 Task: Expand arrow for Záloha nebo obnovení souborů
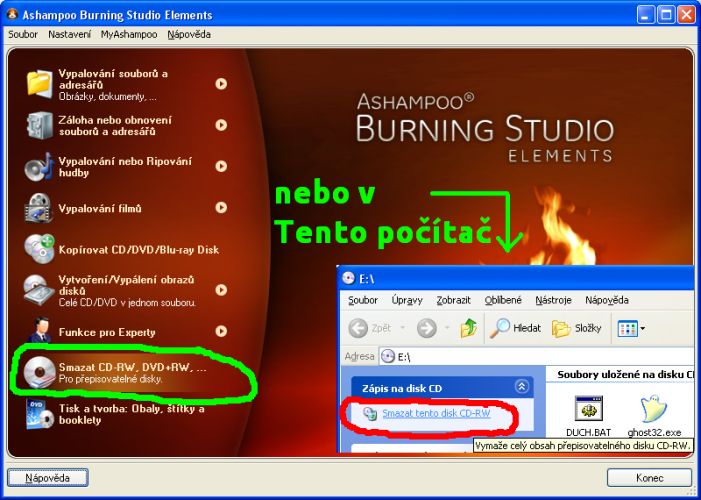(221, 125)
